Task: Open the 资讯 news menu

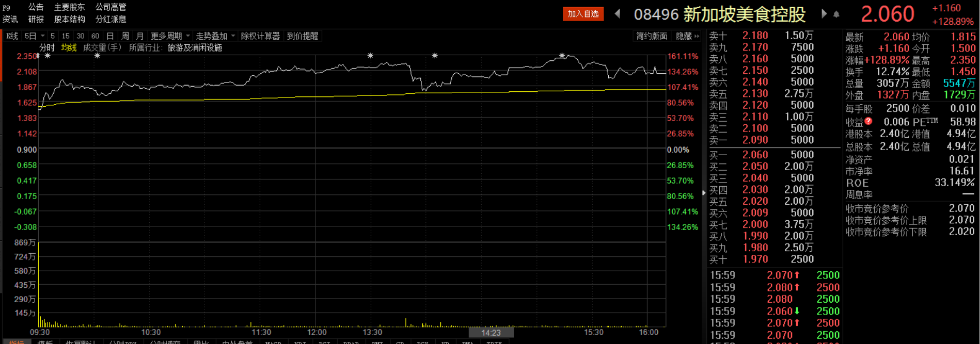Action: (x=10, y=19)
